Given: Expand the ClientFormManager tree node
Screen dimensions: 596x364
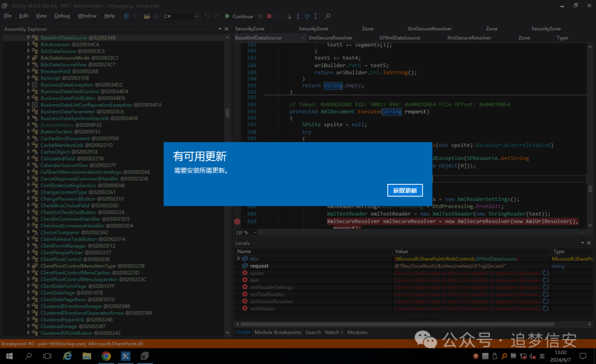Looking at the screenshot, I should [28, 246].
